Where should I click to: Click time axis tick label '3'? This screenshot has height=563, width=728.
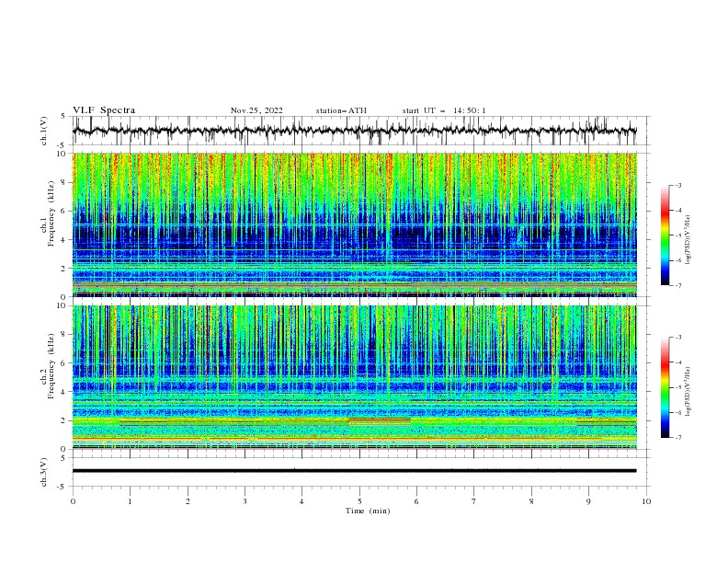click(245, 501)
